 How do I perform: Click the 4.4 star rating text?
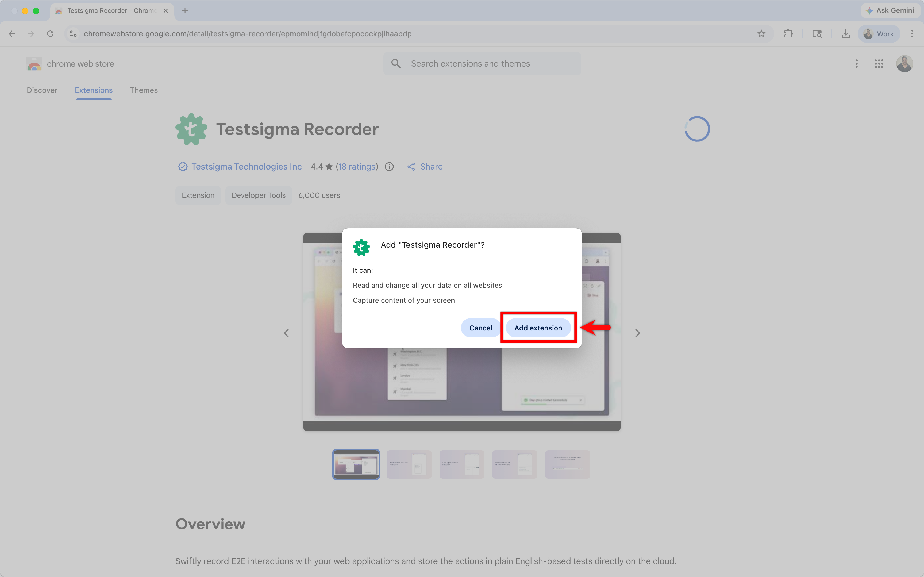[x=322, y=166]
